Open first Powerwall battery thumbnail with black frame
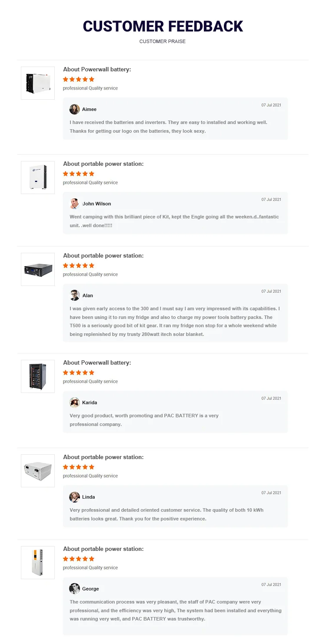This screenshot has height=644, width=326. point(38,83)
